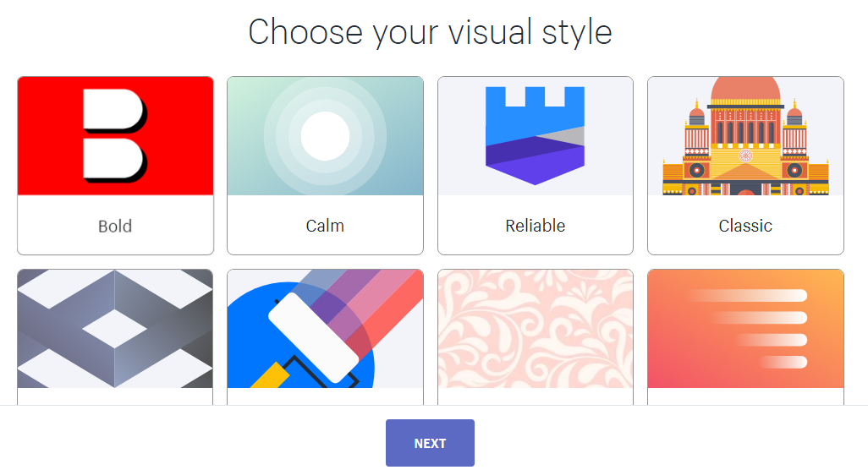Click the white circle in Calm card
Screen dimensions: 868x470
click(325, 136)
